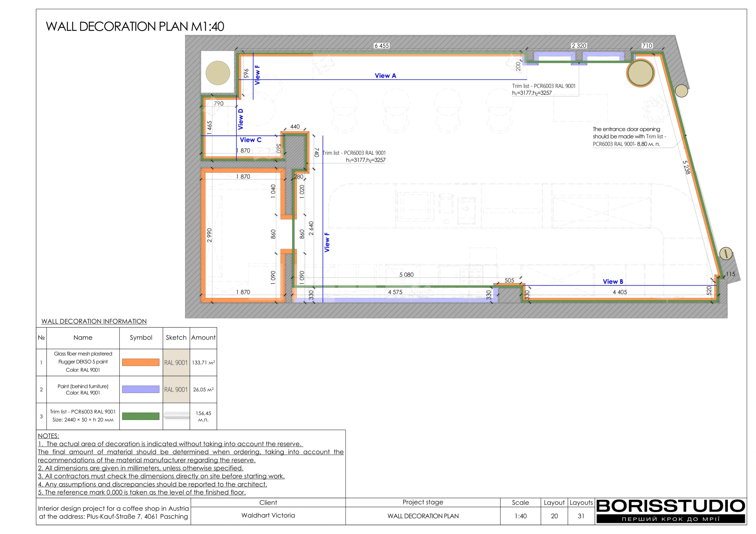Click the orange plaster symbol swatch
Image resolution: width=756 pixels, height=534 pixels.
point(141,362)
